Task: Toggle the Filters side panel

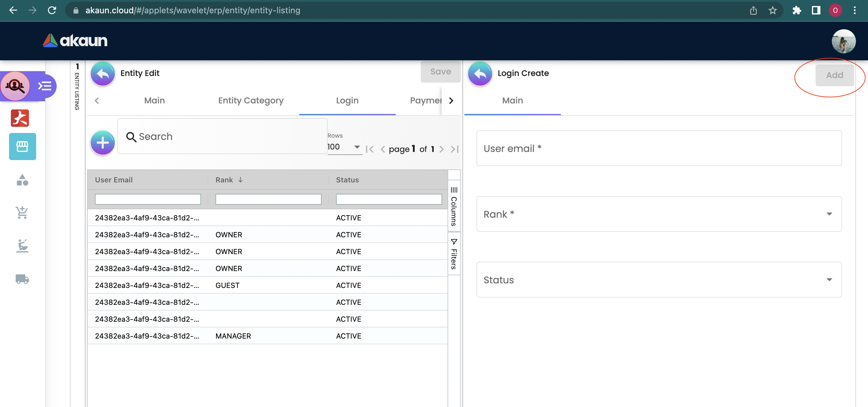Action: click(454, 254)
